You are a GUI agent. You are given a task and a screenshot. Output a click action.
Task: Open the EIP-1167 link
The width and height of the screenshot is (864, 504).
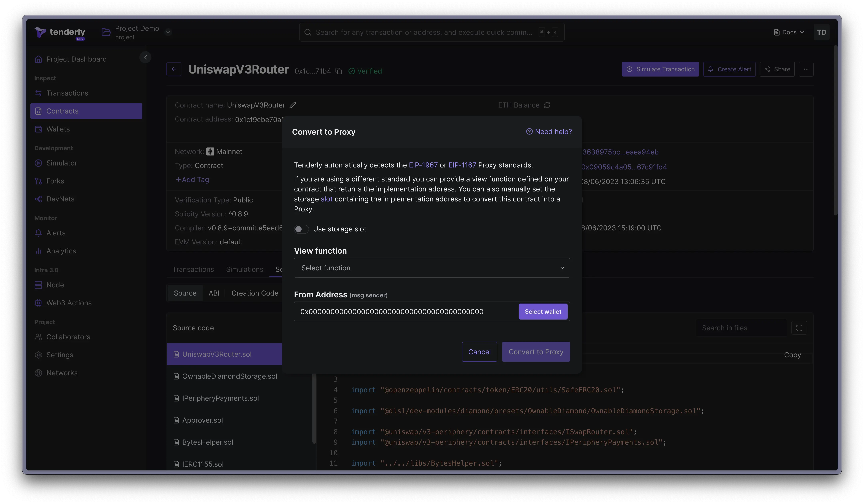(x=462, y=165)
